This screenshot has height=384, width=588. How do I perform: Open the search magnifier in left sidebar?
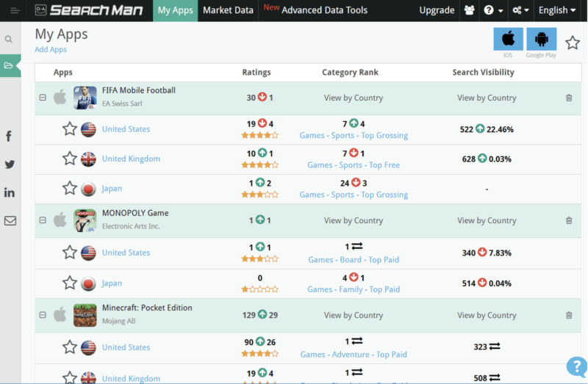point(9,40)
